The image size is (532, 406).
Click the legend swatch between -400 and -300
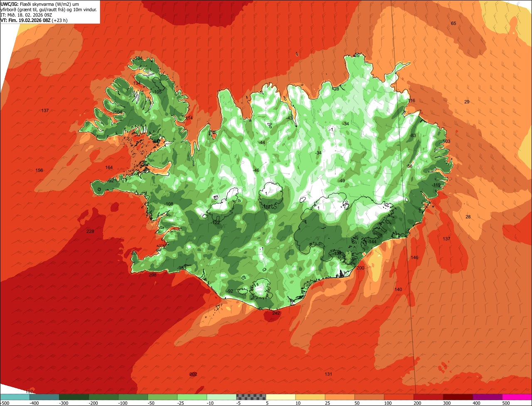point(44,397)
